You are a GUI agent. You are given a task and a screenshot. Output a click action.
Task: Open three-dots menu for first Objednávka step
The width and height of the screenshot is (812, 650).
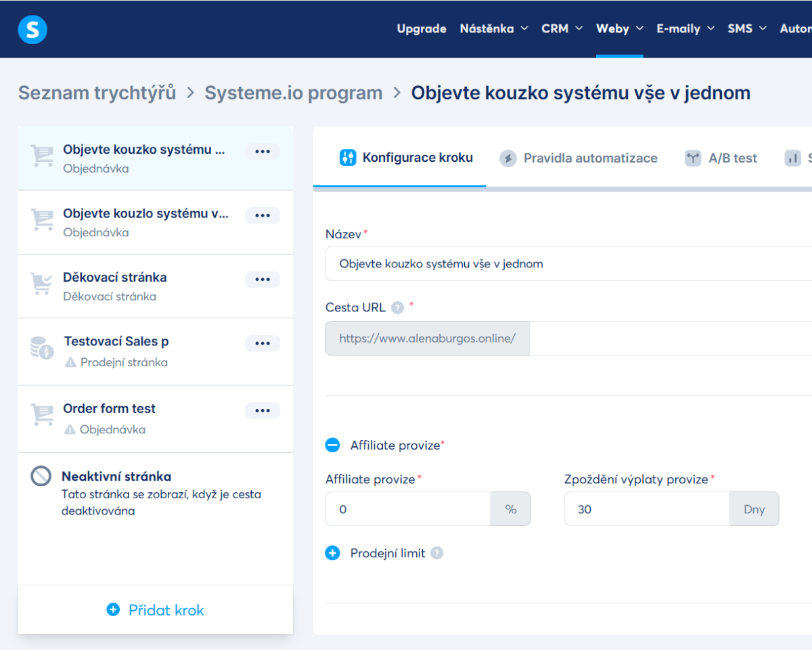click(x=262, y=151)
